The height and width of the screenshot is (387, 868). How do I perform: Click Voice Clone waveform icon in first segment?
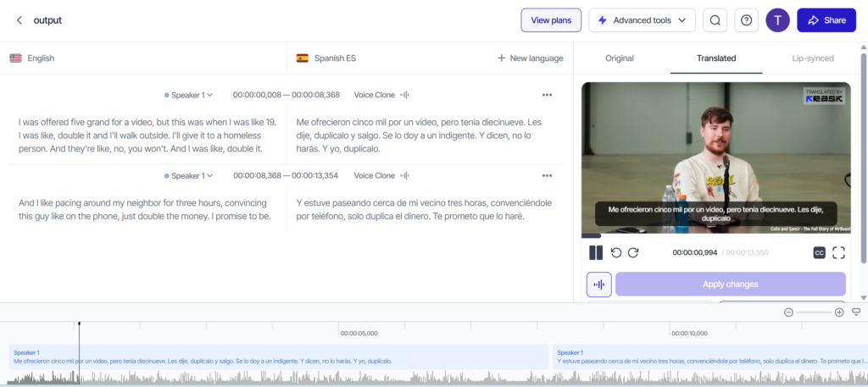coord(404,95)
